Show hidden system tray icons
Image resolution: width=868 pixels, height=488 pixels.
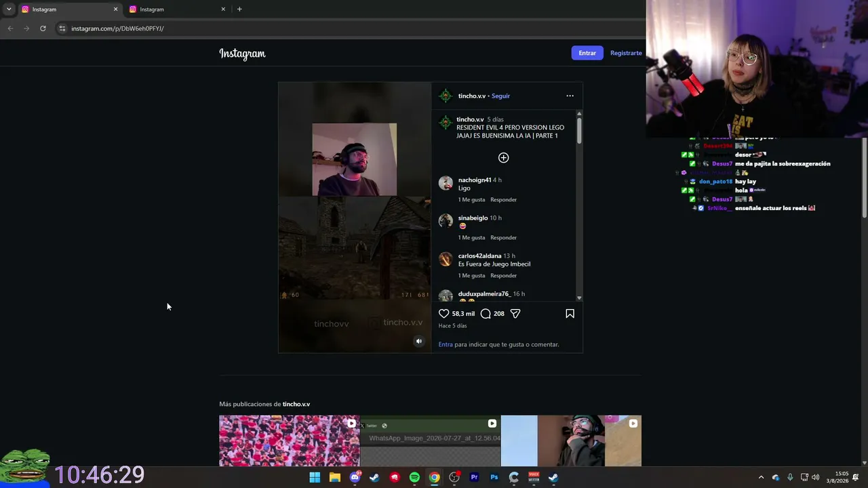761,477
